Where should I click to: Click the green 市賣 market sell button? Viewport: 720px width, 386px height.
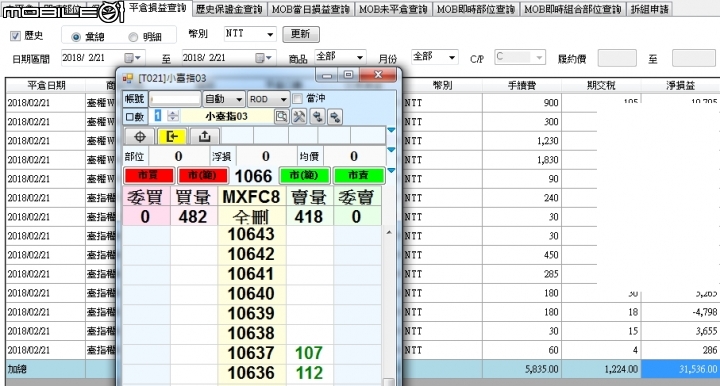click(x=358, y=175)
